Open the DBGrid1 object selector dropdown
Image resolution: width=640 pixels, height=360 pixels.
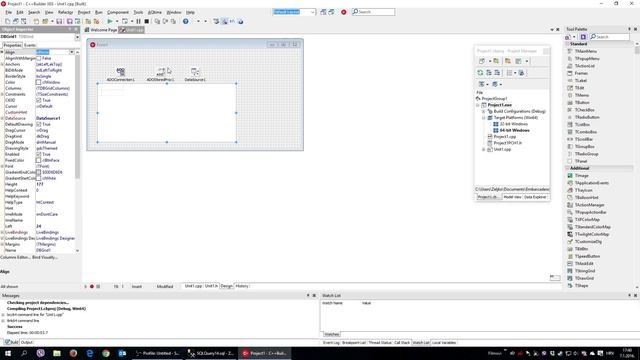77,37
